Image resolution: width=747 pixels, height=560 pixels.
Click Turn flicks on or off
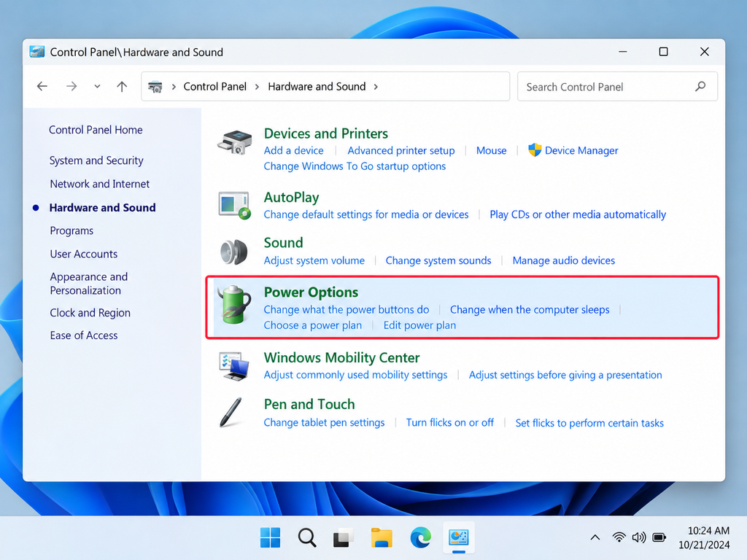pyautogui.click(x=449, y=423)
